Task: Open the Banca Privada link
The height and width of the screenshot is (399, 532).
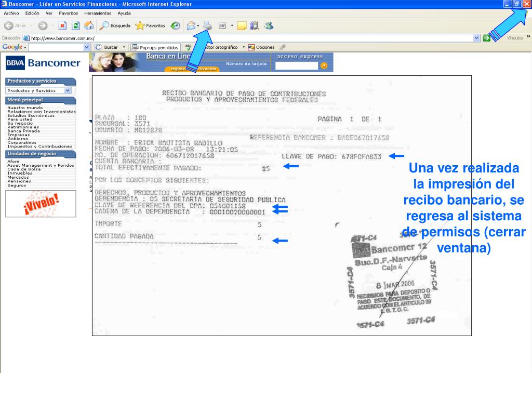Action: click(23, 131)
